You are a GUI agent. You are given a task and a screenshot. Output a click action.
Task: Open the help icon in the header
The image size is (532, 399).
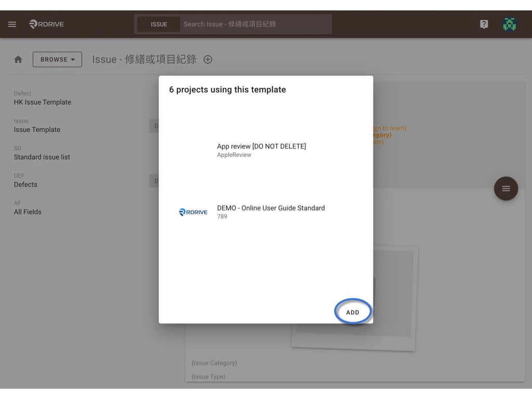[484, 24]
